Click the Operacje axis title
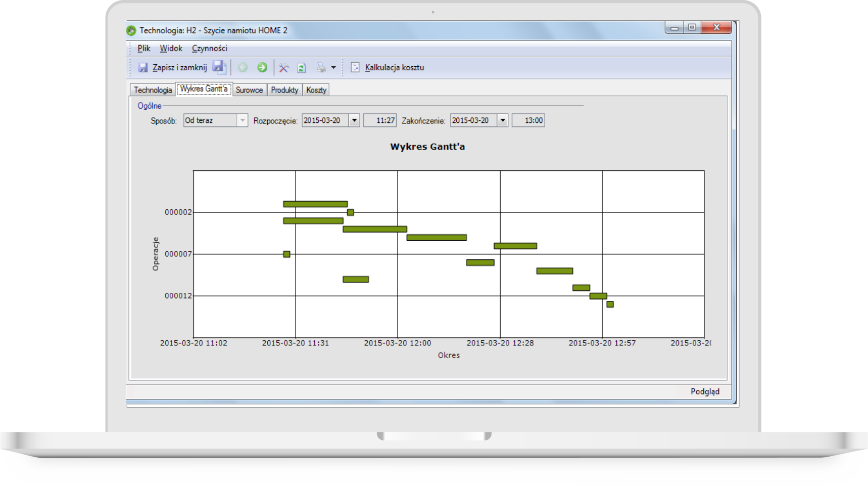Viewport: 868px width, 489px height. 156,254
